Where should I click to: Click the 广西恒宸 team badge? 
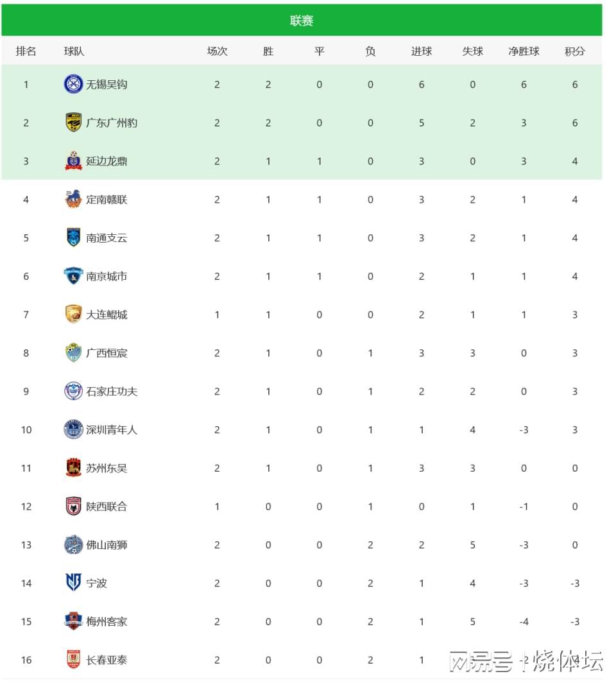(74, 353)
